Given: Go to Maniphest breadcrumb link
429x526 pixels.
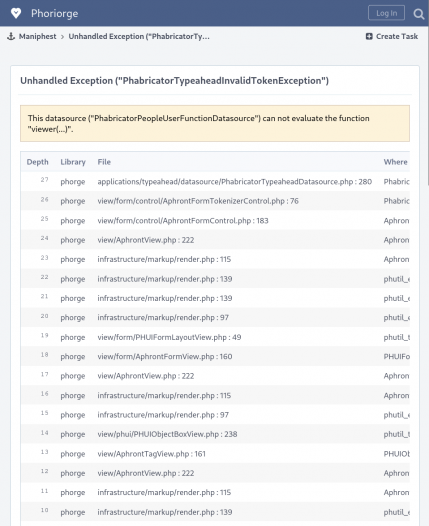Looking at the screenshot, I should click(38, 36).
